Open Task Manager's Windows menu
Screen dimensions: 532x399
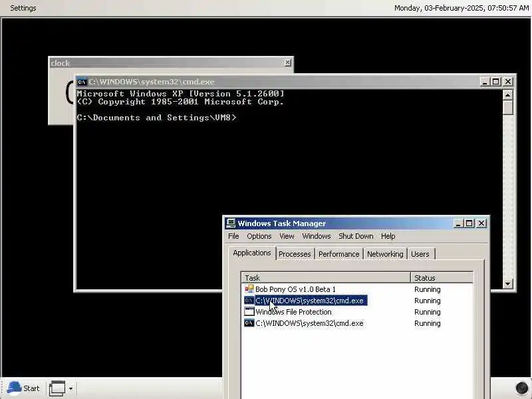(317, 236)
